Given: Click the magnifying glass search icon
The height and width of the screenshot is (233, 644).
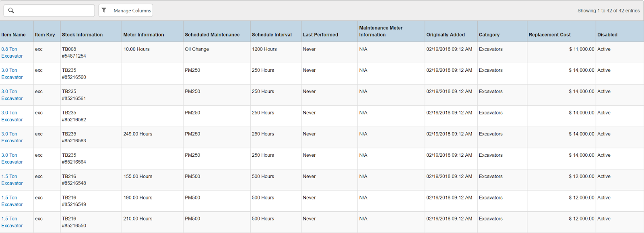Looking at the screenshot, I should pyautogui.click(x=11, y=10).
